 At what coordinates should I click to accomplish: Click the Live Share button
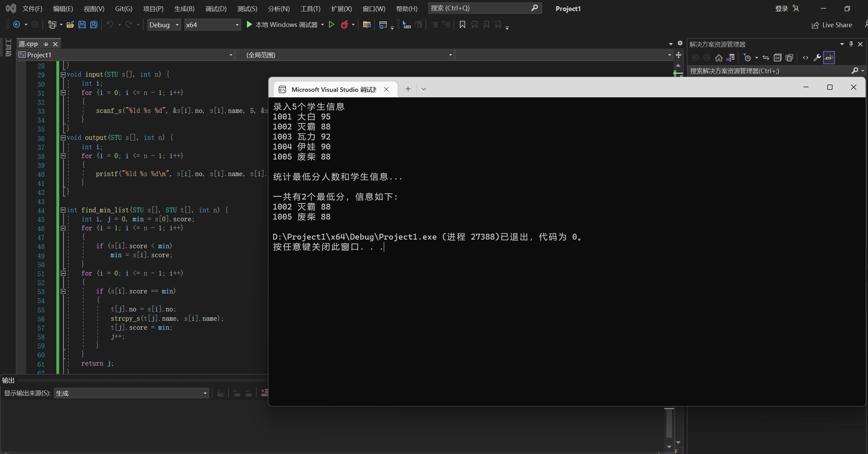pos(832,25)
